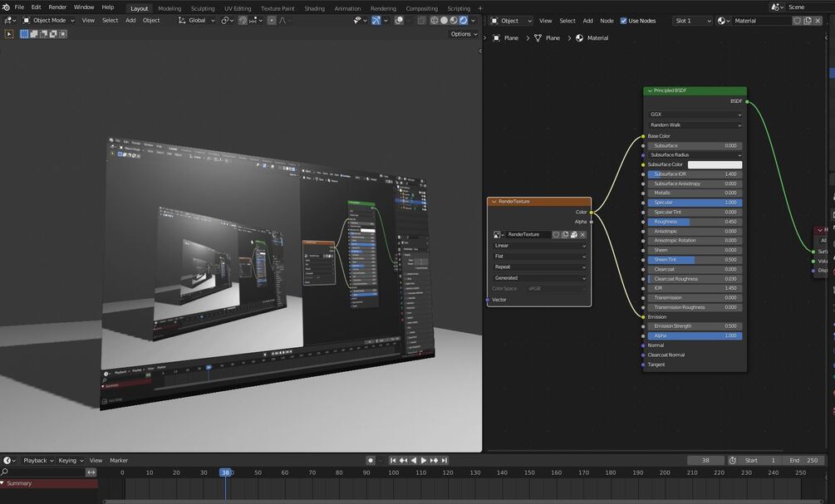Click the Subsurface Color swatch

[x=715, y=164]
